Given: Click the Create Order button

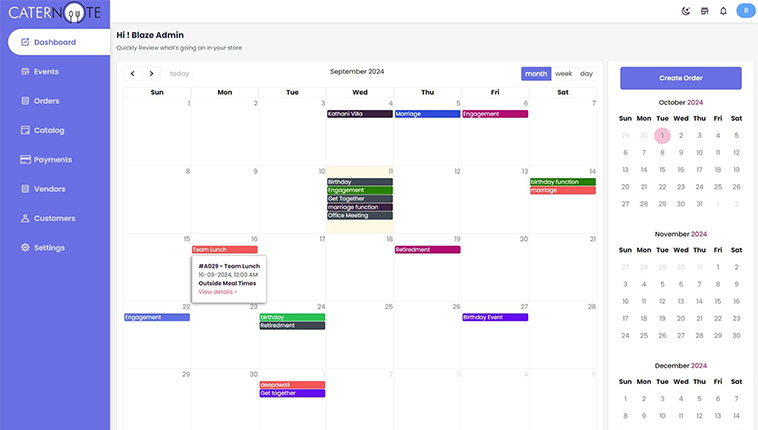Looking at the screenshot, I should (680, 77).
